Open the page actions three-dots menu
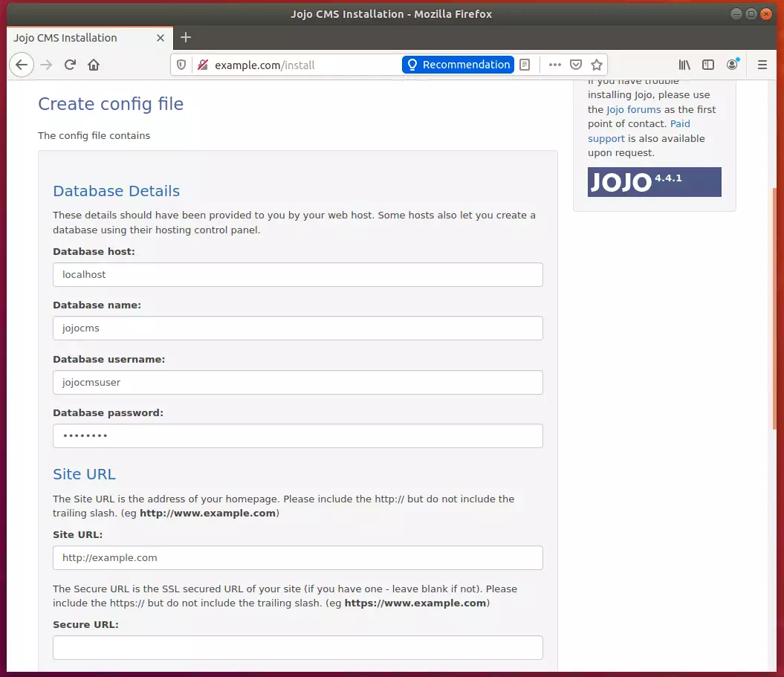This screenshot has width=784, height=677. point(555,65)
